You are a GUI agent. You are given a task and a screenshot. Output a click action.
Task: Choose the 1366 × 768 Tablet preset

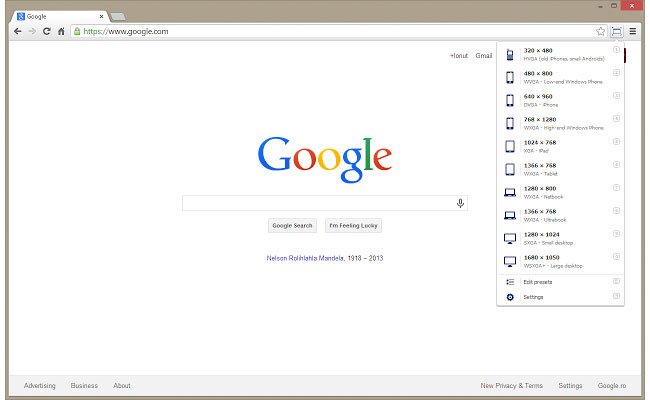click(x=560, y=169)
